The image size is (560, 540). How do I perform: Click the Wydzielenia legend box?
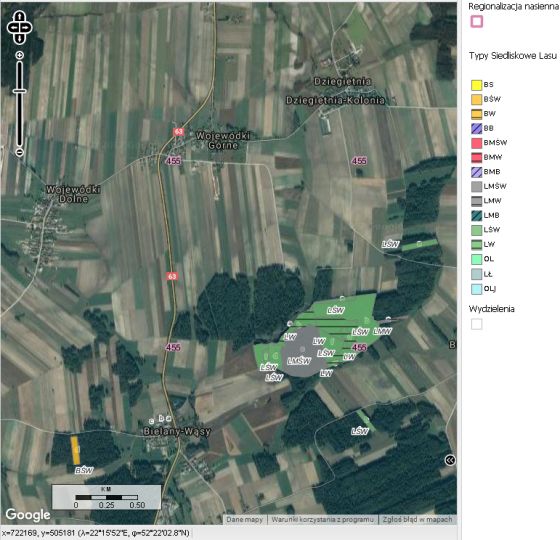pos(476,324)
